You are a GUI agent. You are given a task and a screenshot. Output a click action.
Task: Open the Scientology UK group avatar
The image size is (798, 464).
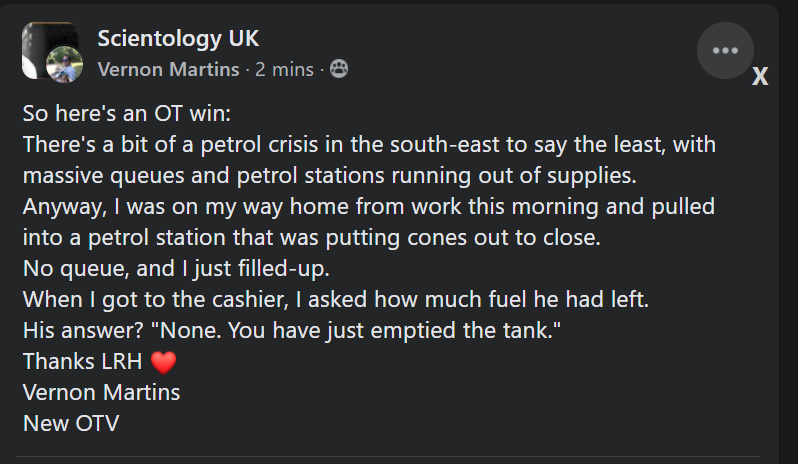click(40, 44)
